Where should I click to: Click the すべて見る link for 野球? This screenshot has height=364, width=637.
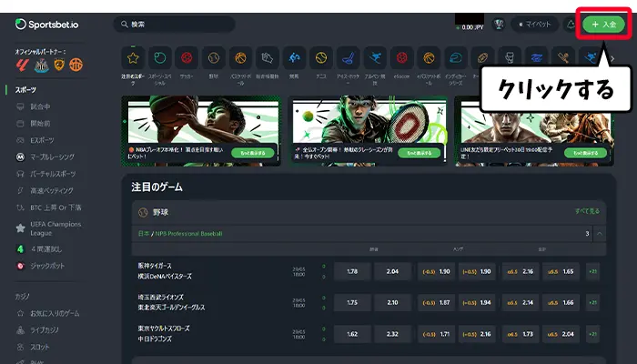[x=587, y=211]
